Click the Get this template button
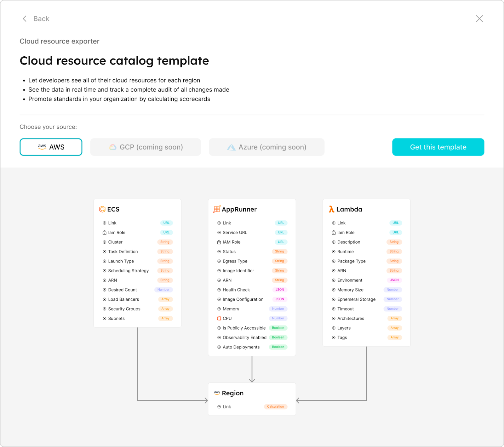Image resolution: width=504 pixels, height=447 pixels. point(438,147)
